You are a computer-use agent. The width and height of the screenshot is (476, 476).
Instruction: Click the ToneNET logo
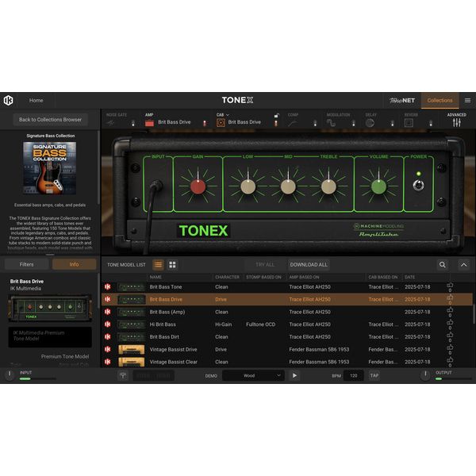click(x=402, y=101)
